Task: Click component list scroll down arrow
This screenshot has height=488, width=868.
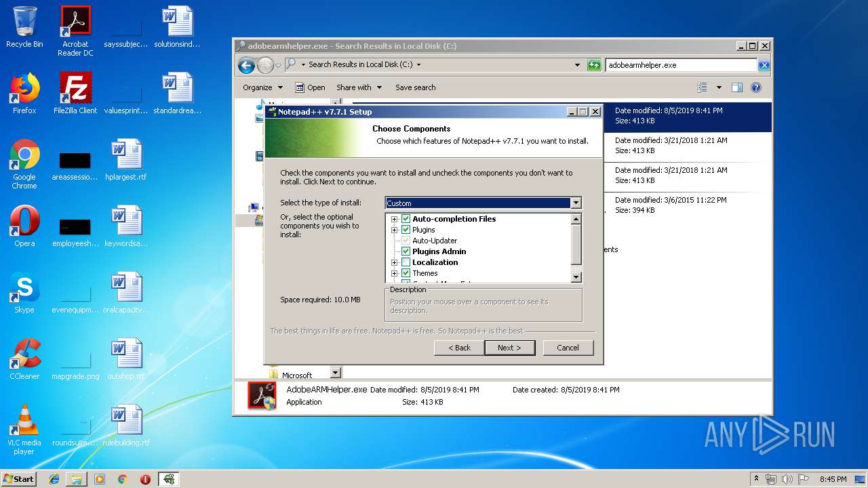Action: tap(576, 277)
